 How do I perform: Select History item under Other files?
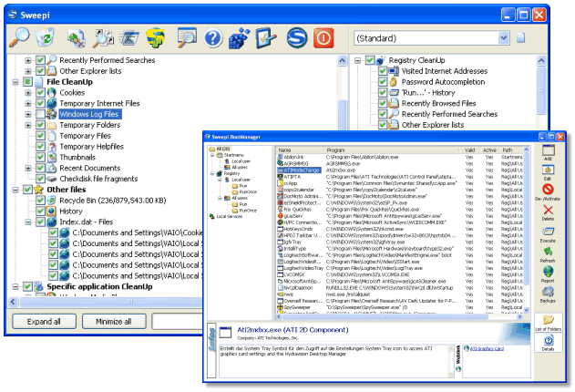pyautogui.click(x=71, y=211)
